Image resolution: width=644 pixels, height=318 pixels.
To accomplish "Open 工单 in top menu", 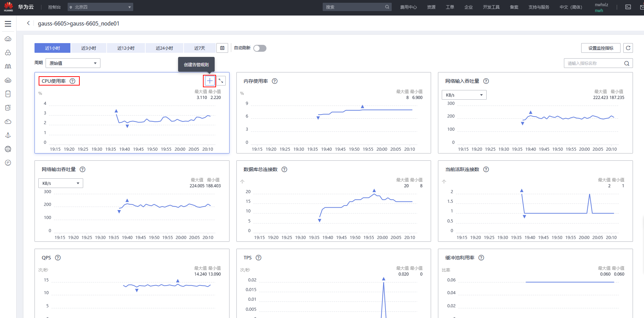I will (x=450, y=7).
